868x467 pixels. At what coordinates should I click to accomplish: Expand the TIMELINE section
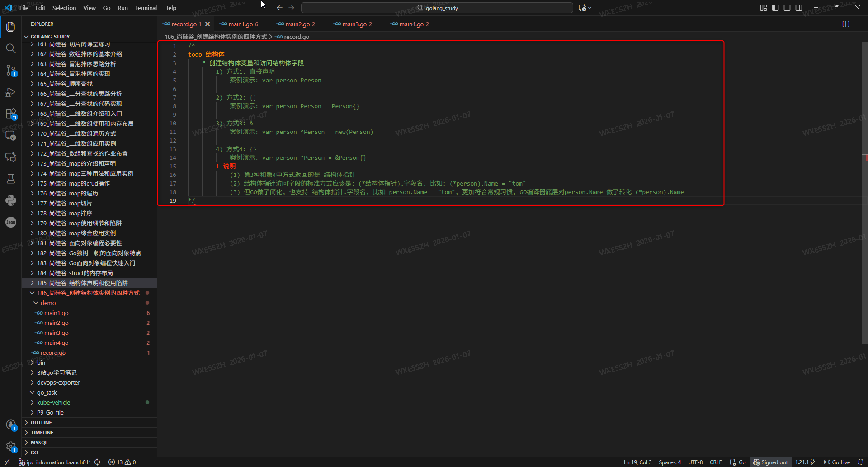point(89,433)
